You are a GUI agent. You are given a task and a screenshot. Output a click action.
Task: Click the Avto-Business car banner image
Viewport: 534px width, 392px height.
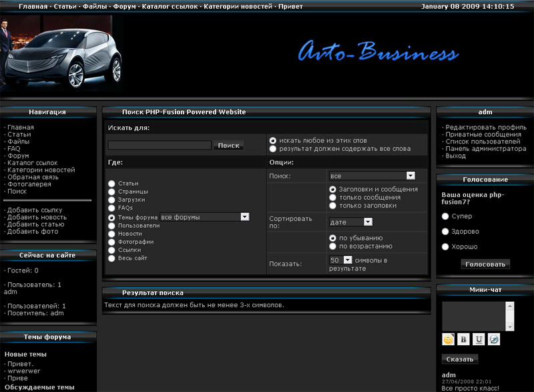click(x=61, y=54)
